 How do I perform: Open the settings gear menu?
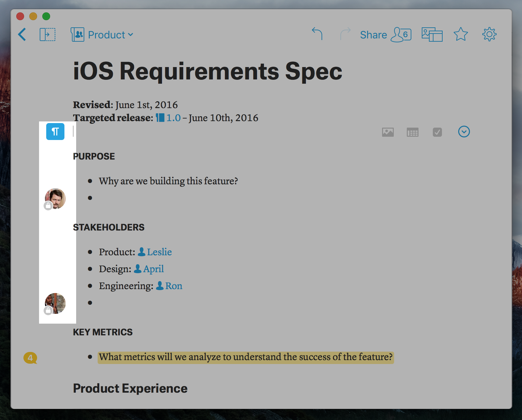pos(489,35)
